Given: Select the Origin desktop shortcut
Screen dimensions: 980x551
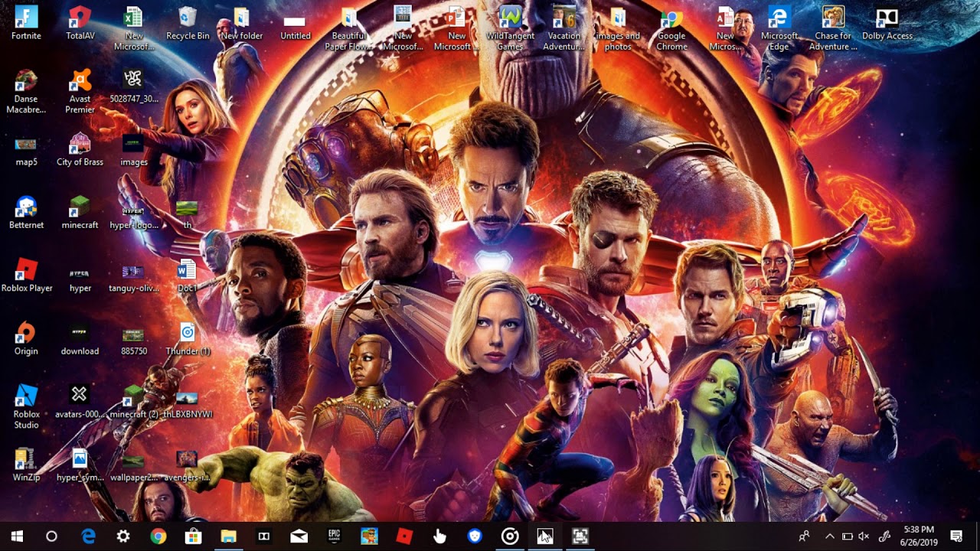Looking at the screenshot, I should pyautogui.click(x=26, y=338).
